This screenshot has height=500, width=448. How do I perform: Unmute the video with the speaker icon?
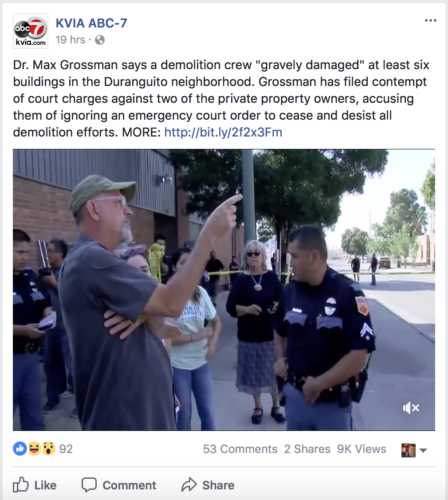coord(411,407)
